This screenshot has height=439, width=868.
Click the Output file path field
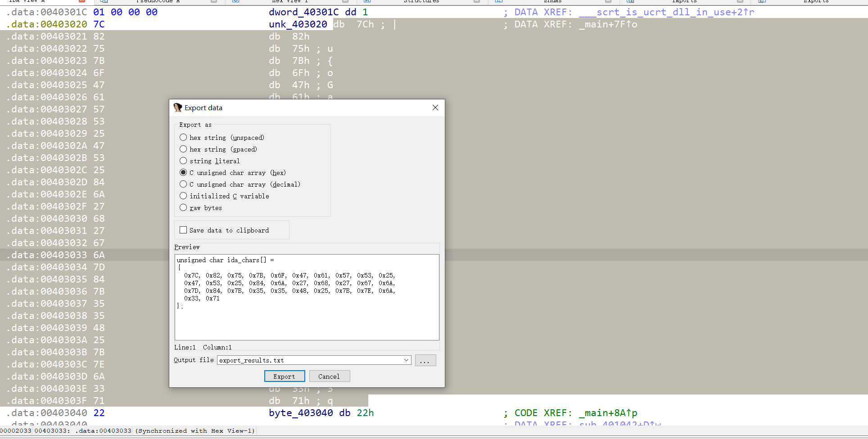pyautogui.click(x=310, y=360)
